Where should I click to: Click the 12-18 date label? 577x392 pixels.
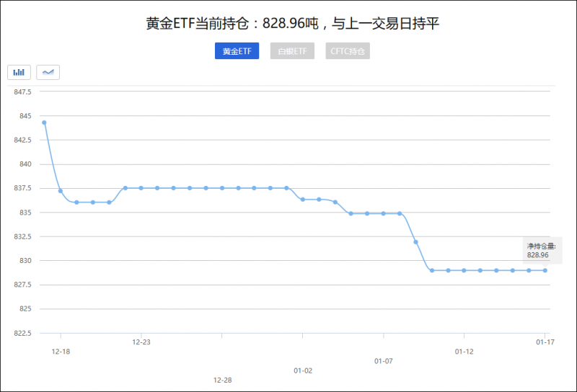[x=61, y=352]
